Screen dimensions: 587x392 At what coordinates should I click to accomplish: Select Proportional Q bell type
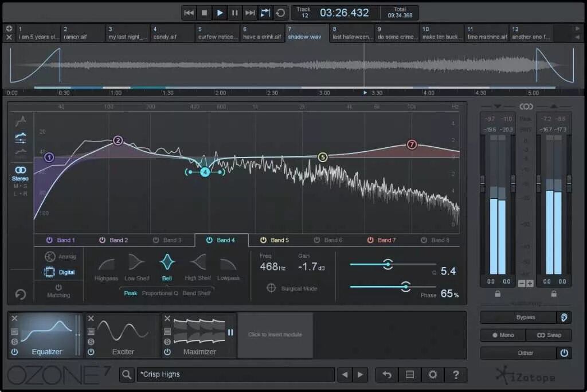pos(160,293)
